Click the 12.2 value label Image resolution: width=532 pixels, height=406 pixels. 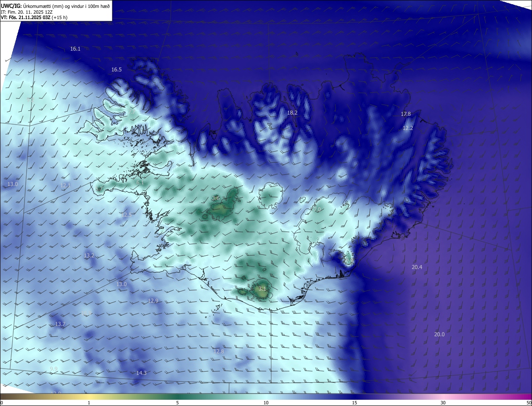(408, 128)
